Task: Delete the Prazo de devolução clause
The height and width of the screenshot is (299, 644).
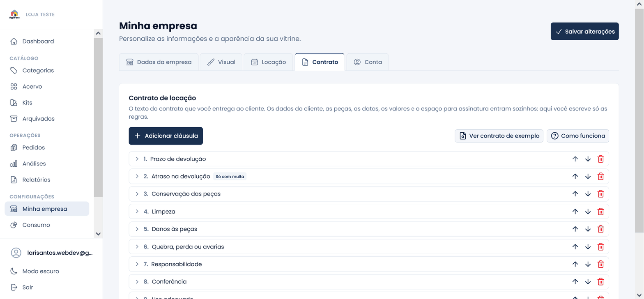Action: pyautogui.click(x=600, y=159)
